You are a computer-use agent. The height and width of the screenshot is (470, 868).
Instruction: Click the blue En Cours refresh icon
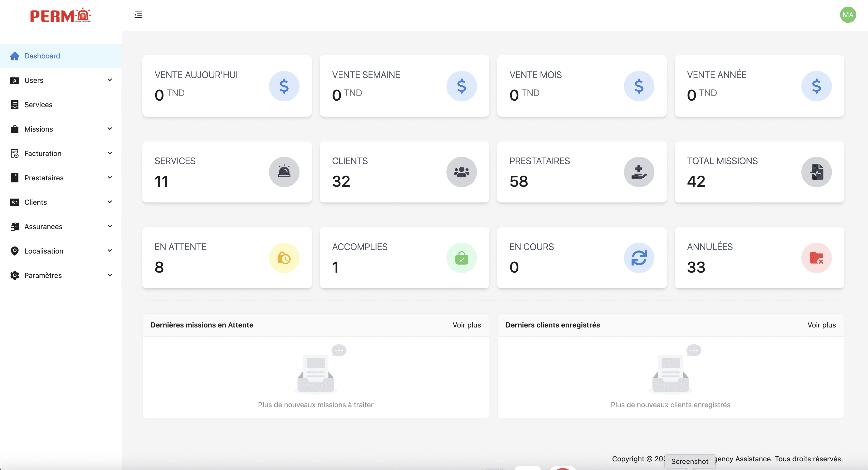tap(638, 258)
